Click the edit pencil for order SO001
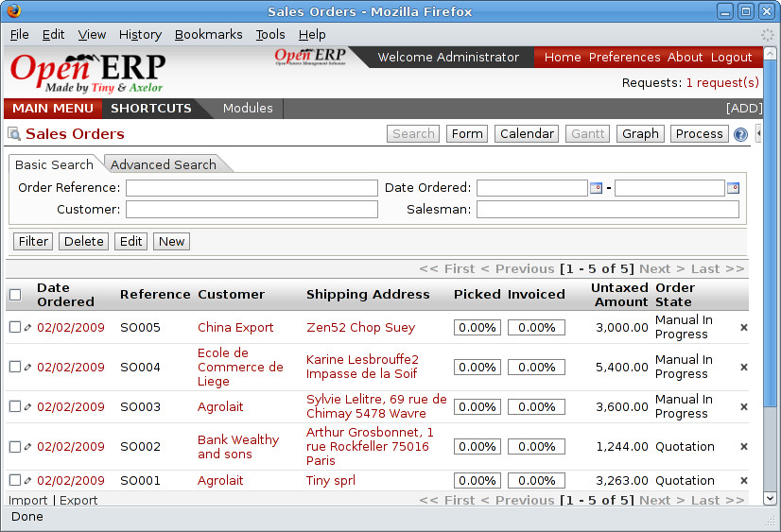 click(x=28, y=481)
